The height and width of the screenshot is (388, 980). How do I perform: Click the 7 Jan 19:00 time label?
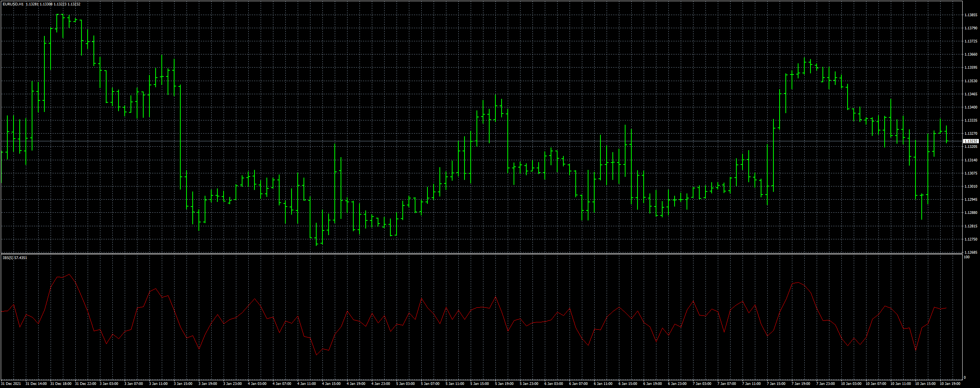pos(801,384)
